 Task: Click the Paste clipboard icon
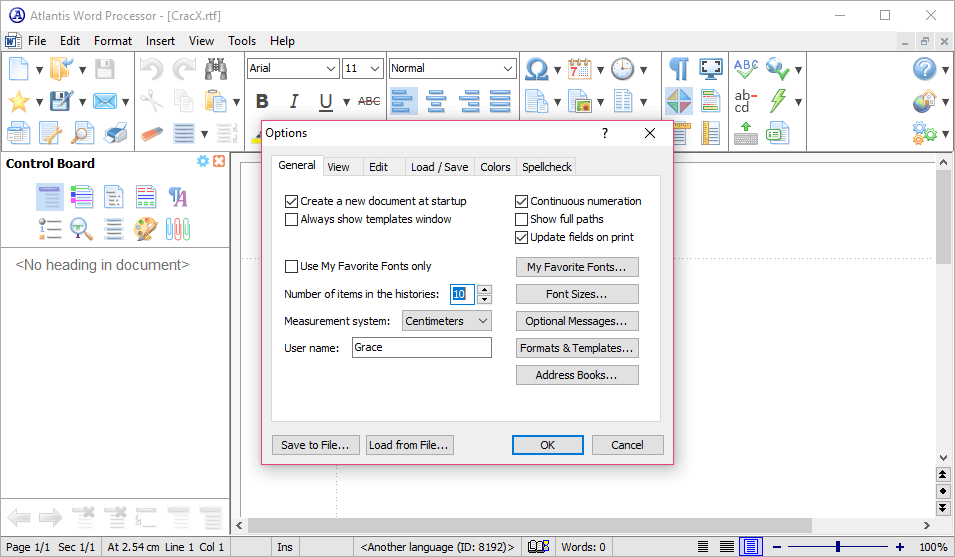216,101
